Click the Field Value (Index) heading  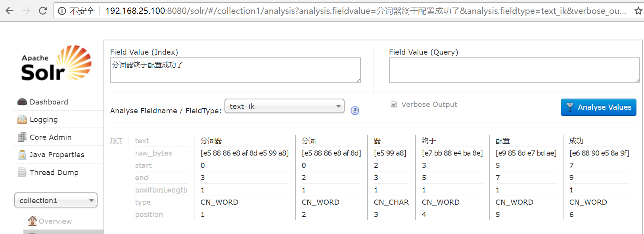[x=144, y=52]
